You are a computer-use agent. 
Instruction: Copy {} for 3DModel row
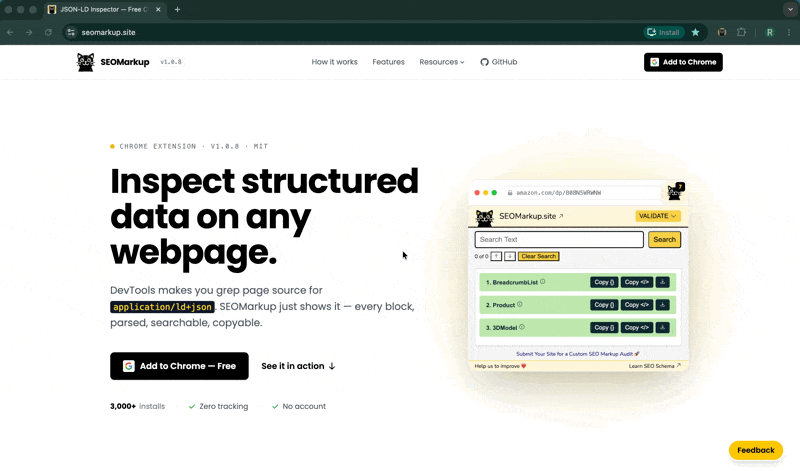click(x=604, y=328)
